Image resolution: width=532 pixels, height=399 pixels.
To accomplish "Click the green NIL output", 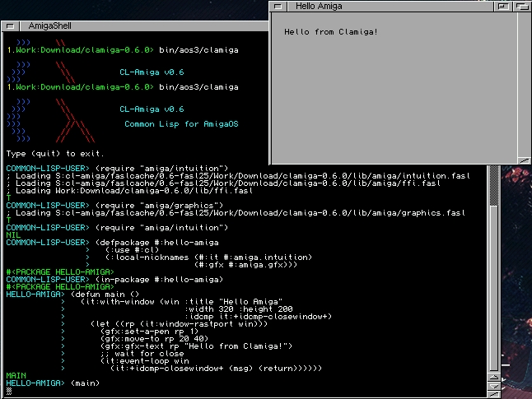I will (13, 235).
